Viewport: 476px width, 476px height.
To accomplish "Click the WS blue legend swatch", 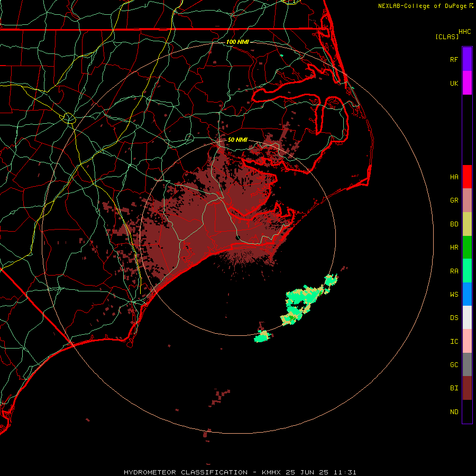I will 467,294.
